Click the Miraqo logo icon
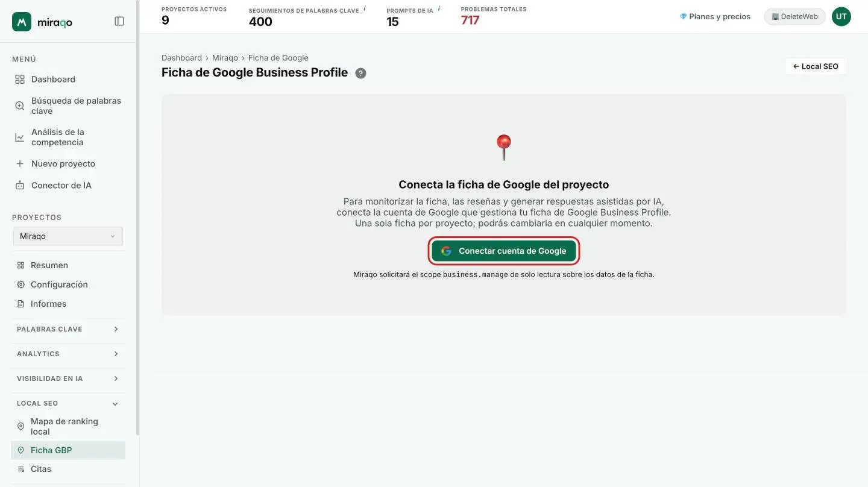The image size is (868, 487). [22, 22]
